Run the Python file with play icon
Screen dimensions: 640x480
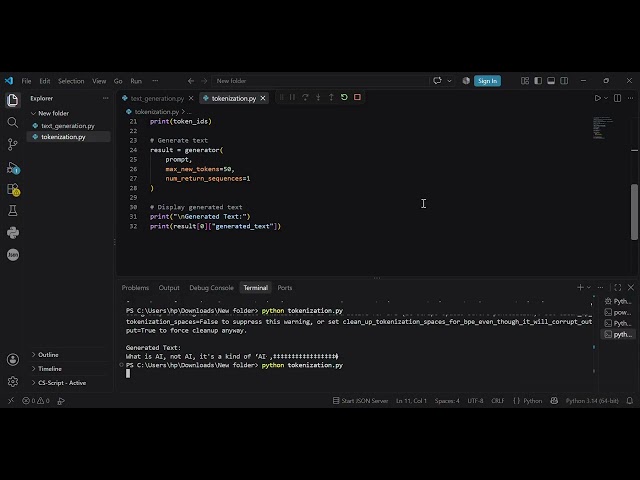coord(597,98)
